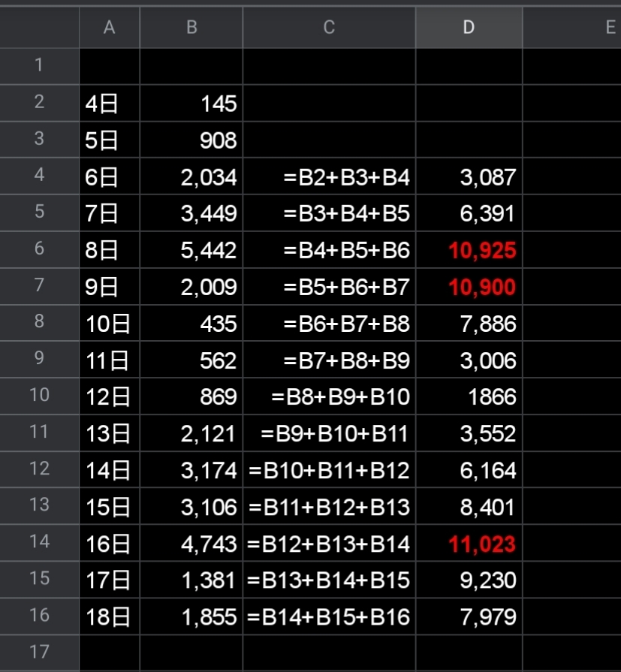
Task: Click cell showing 1866 in column D
Action: [x=469, y=396]
